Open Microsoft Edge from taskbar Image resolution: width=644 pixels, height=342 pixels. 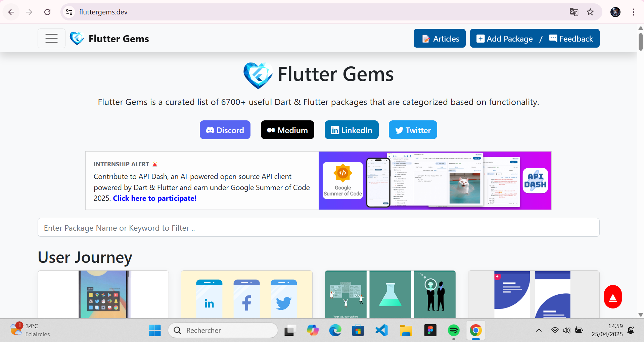point(335,331)
